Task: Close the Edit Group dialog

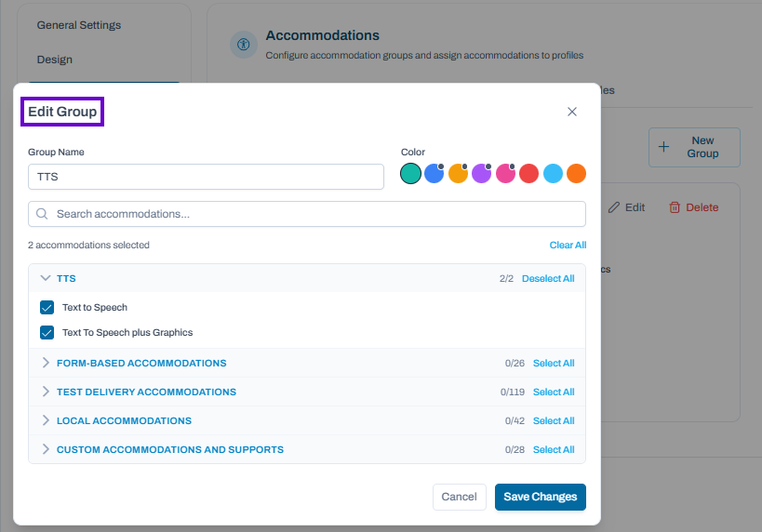Action: click(572, 112)
